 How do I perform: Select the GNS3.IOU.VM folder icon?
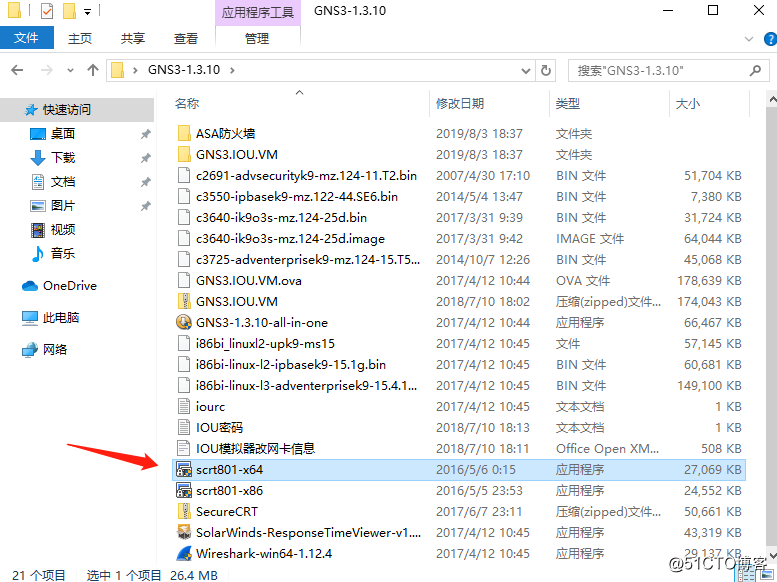point(184,154)
